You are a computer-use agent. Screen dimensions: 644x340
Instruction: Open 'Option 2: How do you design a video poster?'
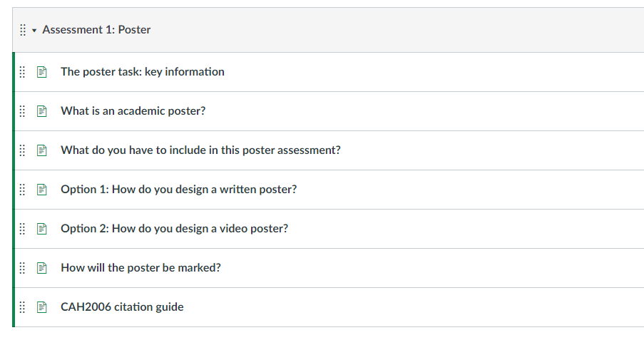(x=174, y=229)
